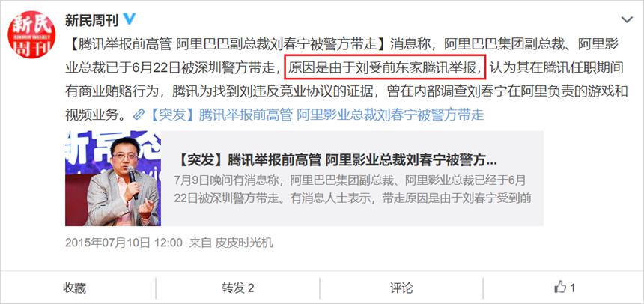Open the 新民周刊 red avatar logo
The height and width of the screenshot is (304, 644).
(31, 35)
